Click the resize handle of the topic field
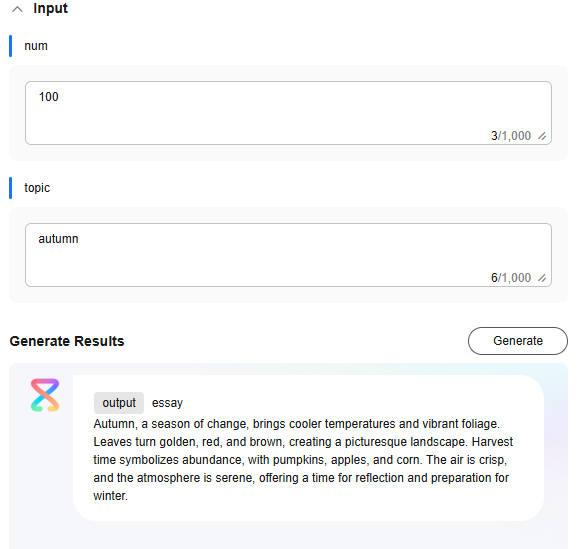The height and width of the screenshot is (549, 587). [x=542, y=278]
